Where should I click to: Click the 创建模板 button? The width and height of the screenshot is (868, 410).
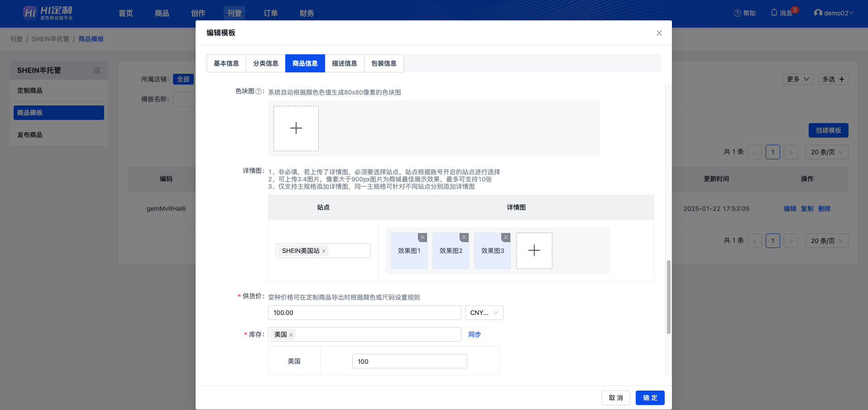point(829,130)
